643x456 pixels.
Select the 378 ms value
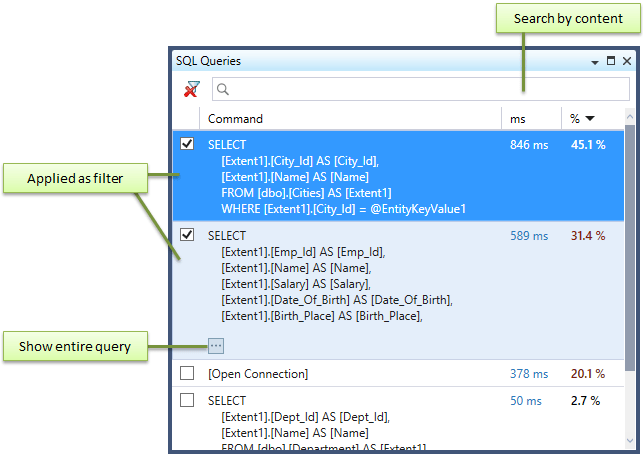[x=529, y=374]
